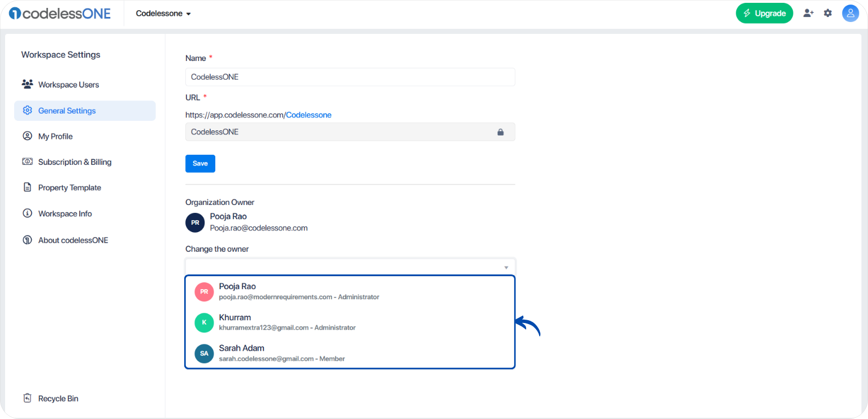This screenshot has width=868, height=419.
Task: View Workspace Info page
Action: click(x=85, y=213)
